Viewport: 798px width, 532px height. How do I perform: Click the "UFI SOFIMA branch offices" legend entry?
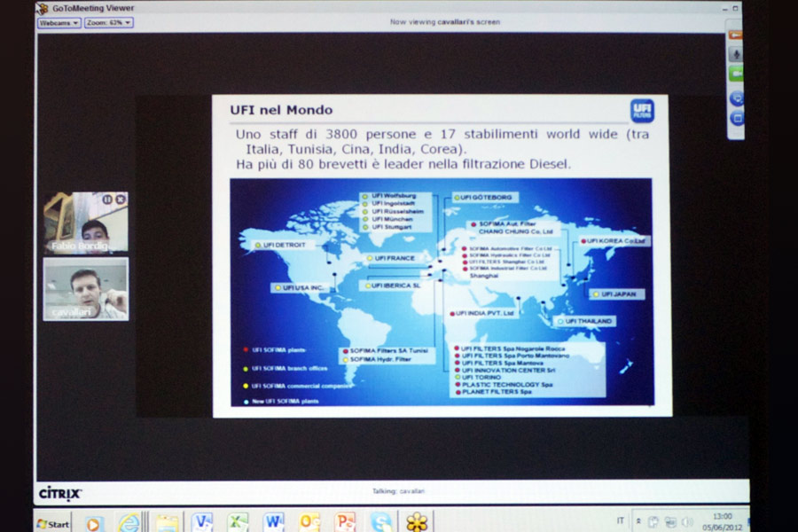(x=289, y=368)
